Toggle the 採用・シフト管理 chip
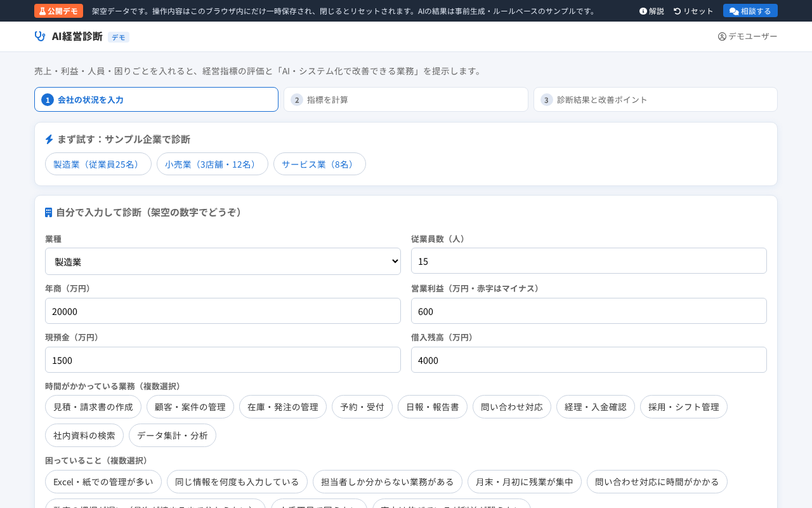This screenshot has width=812, height=508. [x=684, y=407]
